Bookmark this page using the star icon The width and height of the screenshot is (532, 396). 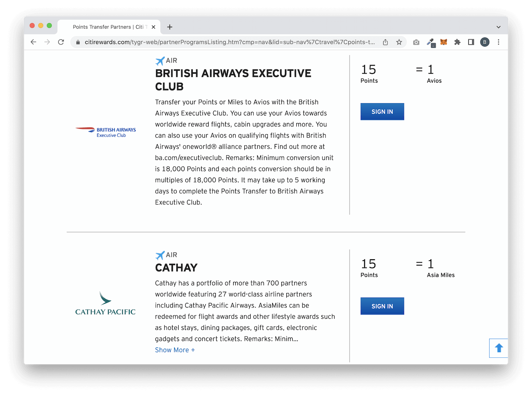(x=399, y=42)
